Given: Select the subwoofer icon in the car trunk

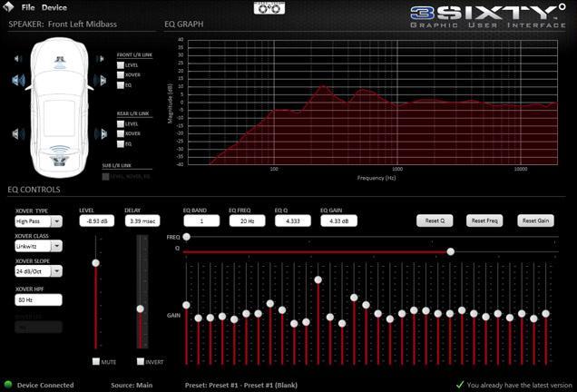Looking at the screenshot, I should pos(60,161).
